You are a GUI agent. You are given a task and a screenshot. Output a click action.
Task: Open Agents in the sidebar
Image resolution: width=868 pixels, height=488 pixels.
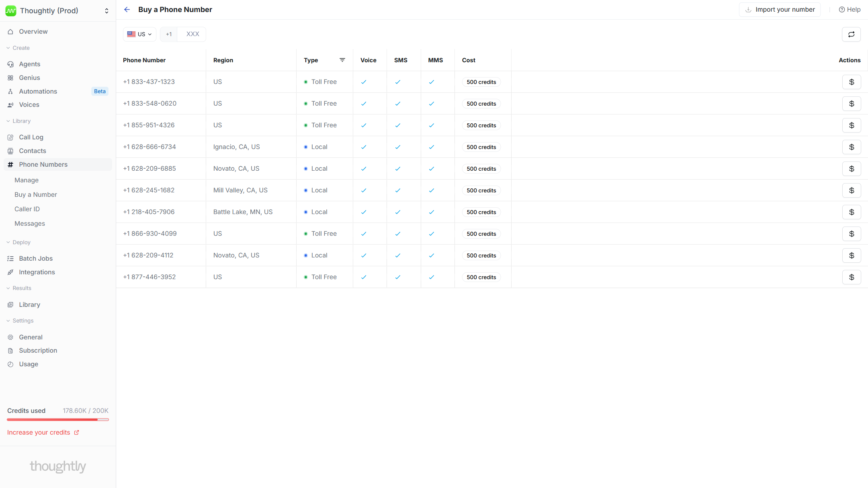(x=30, y=64)
